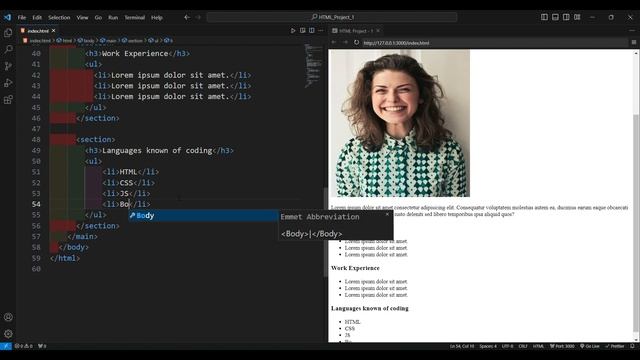Screen dimensions: 640x360
Task: Click CRLF line ending in status bar
Action: tap(523, 346)
